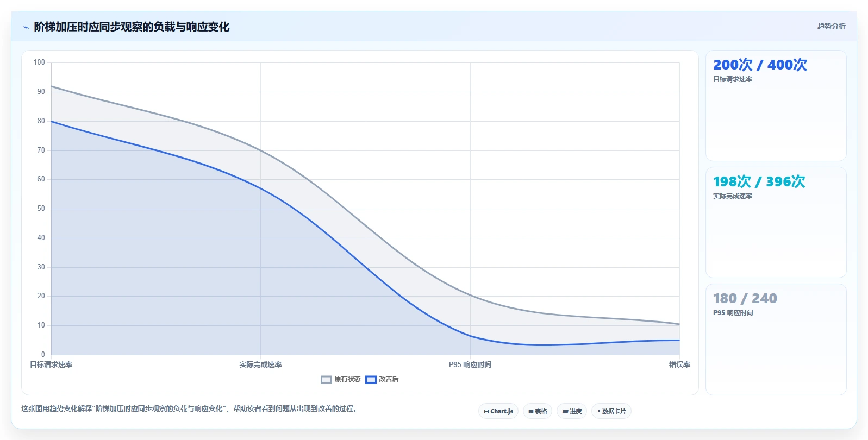Open the 180 / 240 P95 response card
Image resolution: width=868 pixels, height=440 pixels.
pos(776,340)
